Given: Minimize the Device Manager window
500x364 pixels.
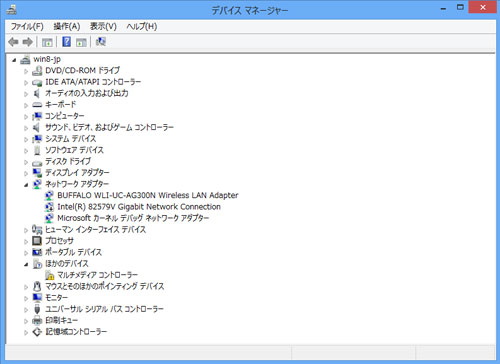Looking at the screenshot, I should [x=443, y=8].
